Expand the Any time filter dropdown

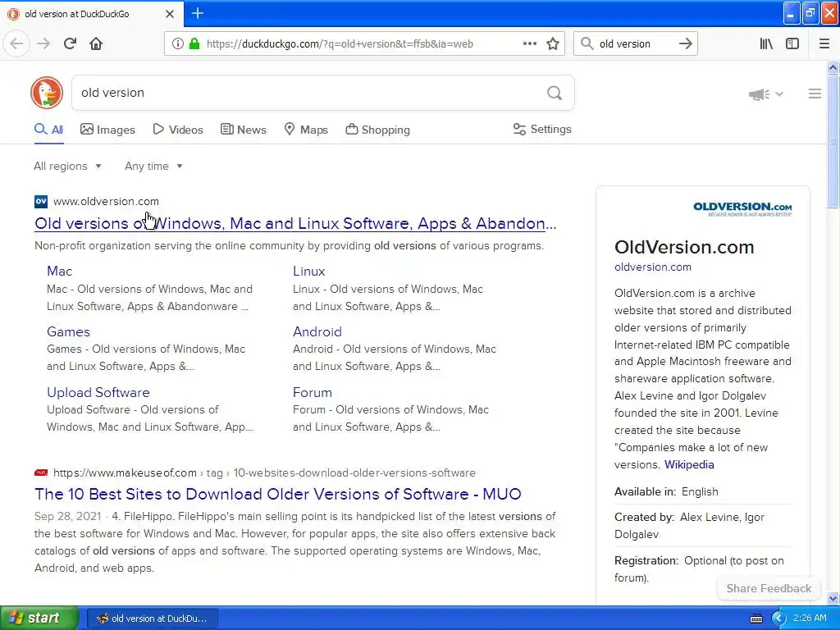[x=153, y=166]
